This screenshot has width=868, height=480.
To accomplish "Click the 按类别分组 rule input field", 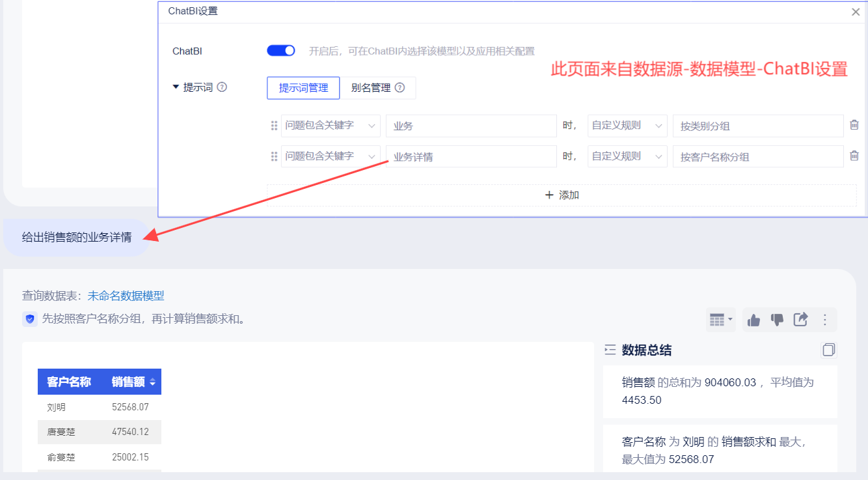I will 757,126.
